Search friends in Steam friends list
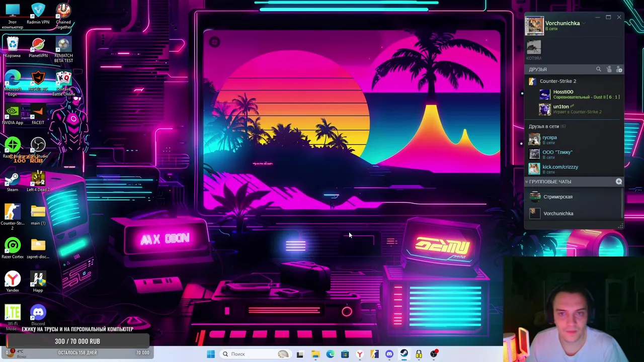This screenshot has height=362, width=644. coord(598,69)
